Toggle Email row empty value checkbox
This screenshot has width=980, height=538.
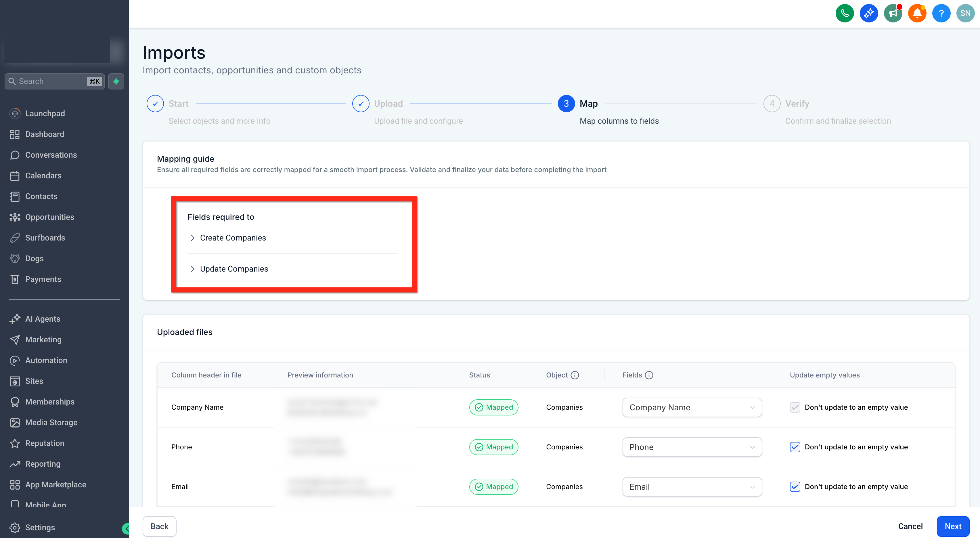coord(795,487)
